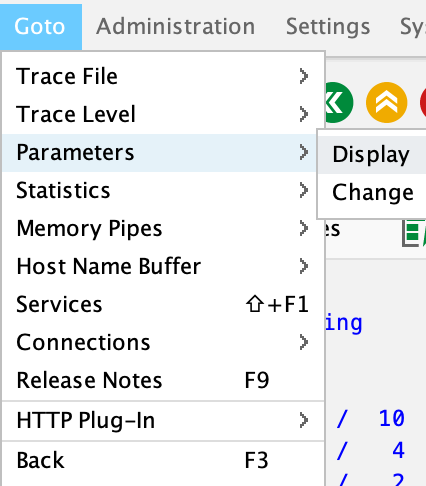Select Parameters in the Goto menu
426x486 pixels.
point(163,153)
